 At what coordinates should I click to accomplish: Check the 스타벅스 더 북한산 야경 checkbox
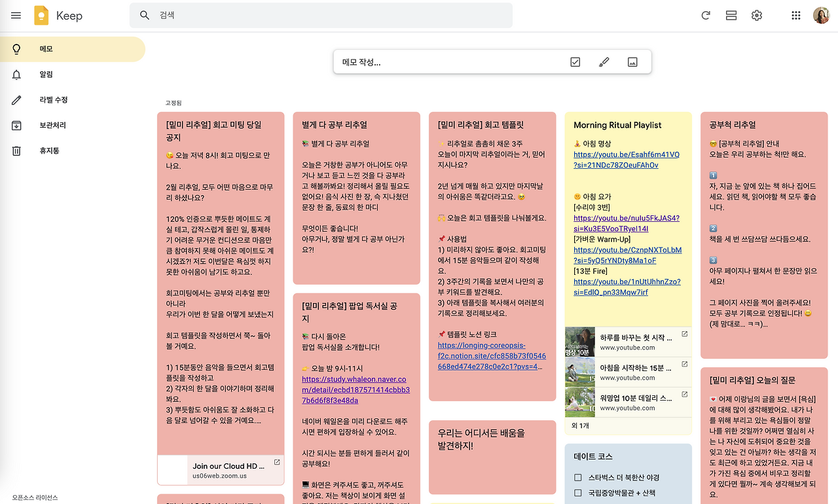577,478
